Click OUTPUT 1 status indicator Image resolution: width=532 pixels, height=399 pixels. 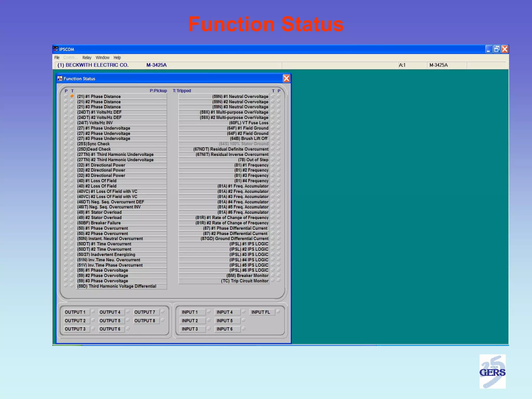[93, 311]
